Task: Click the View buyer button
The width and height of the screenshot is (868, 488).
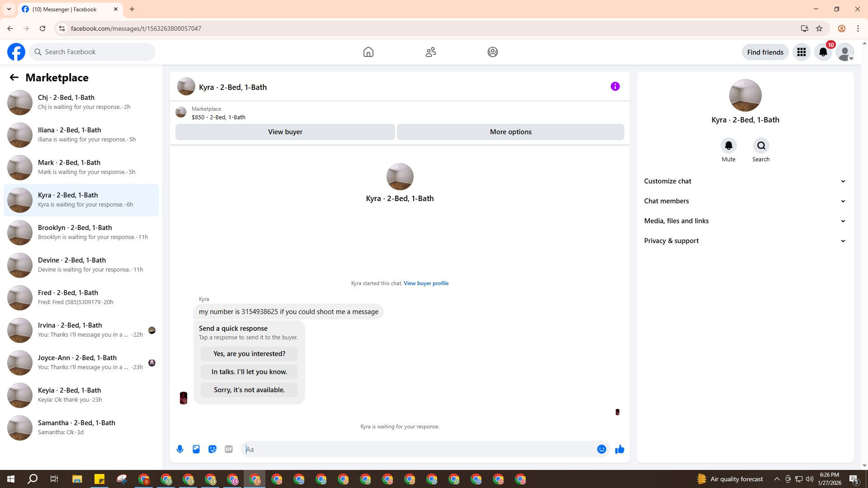Action: click(285, 132)
